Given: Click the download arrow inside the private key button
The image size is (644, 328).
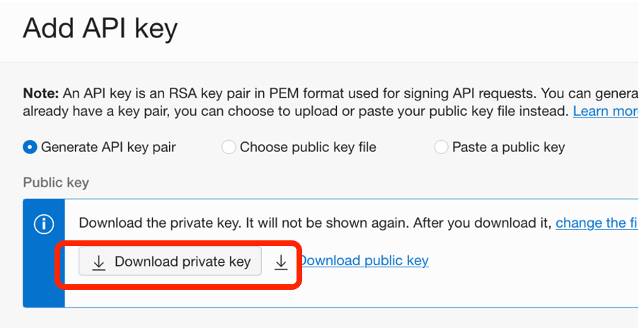Looking at the screenshot, I should pyautogui.click(x=99, y=262).
